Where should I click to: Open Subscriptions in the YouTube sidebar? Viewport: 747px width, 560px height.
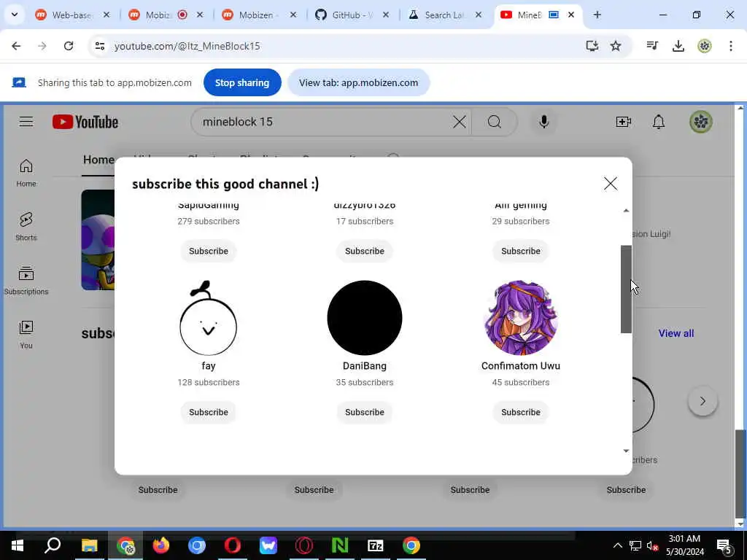[x=26, y=281]
